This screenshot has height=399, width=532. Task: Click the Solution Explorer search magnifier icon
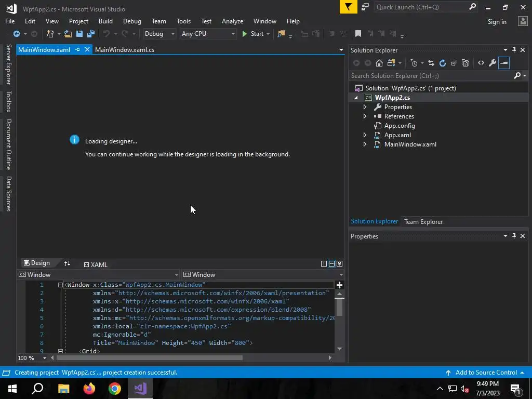pos(517,75)
